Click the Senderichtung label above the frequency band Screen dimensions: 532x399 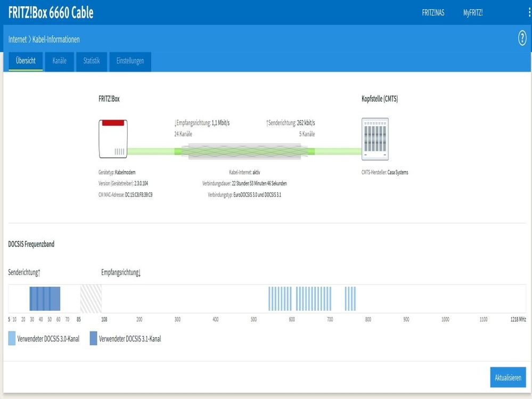coord(24,272)
